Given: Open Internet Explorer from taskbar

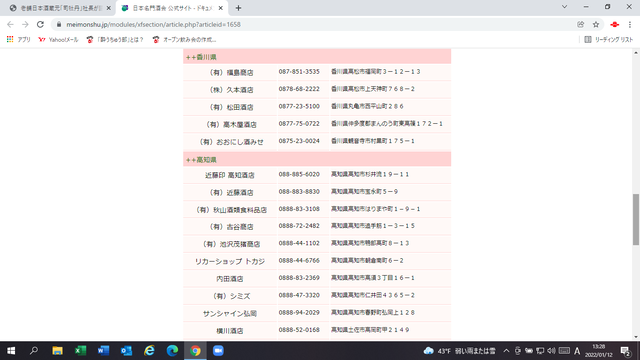Looking at the screenshot, I should [149, 351].
